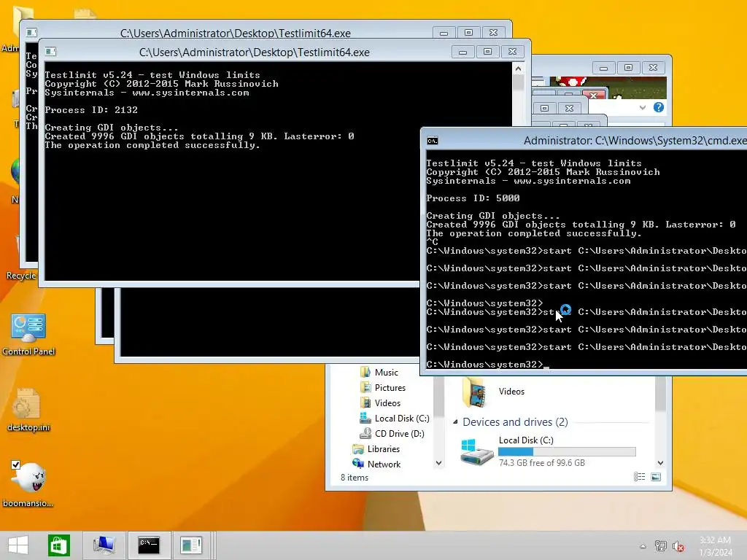Click the last C:\Windows\system32> prompt line

click(x=484, y=365)
